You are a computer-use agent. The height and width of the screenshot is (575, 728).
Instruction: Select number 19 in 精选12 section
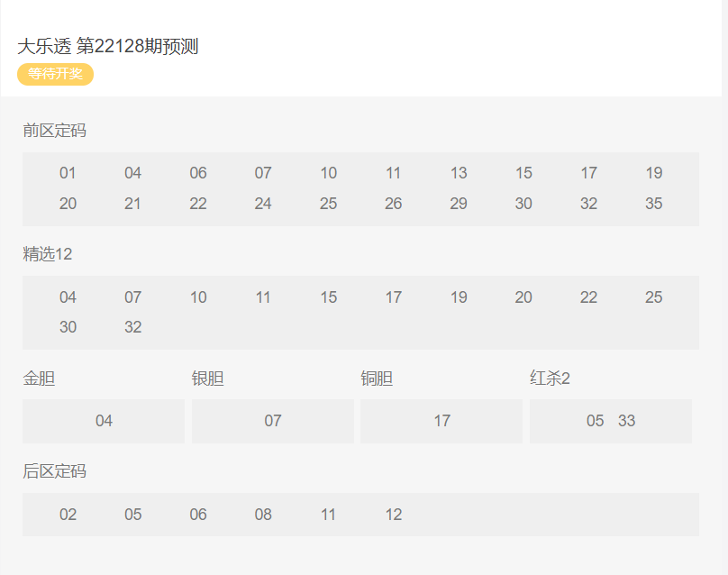click(459, 297)
